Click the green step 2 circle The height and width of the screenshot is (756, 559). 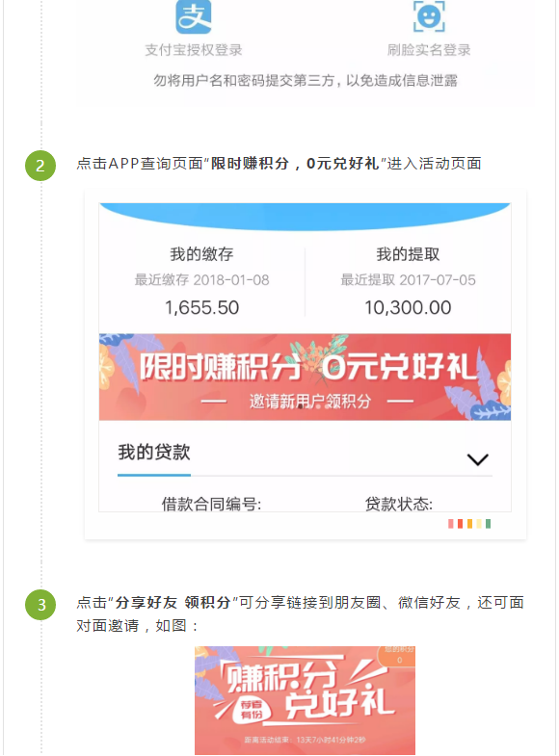pos(40,166)
